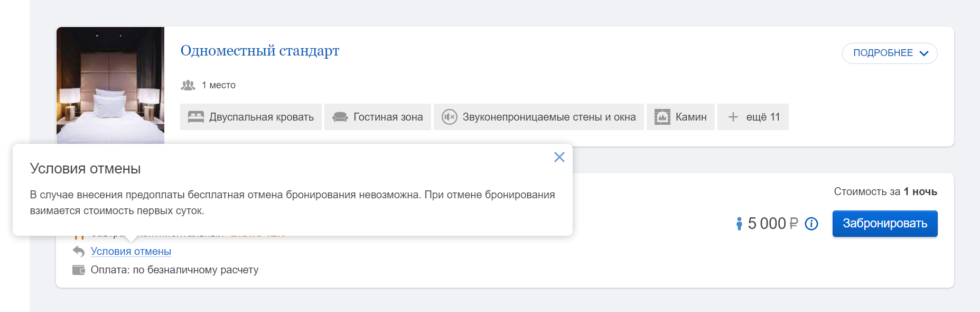Click the sofa icon for Гостиная зона
Screen dimensions: 980x312
(340, 117)
